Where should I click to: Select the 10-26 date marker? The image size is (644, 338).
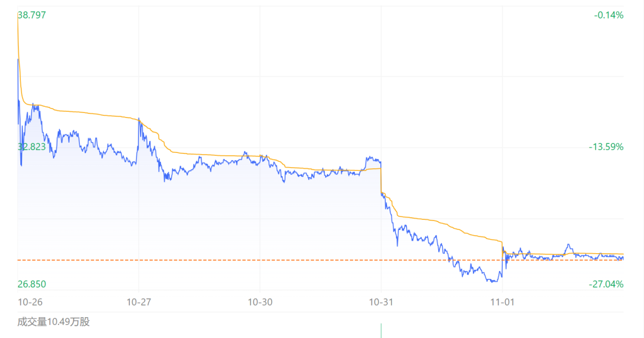30,302
